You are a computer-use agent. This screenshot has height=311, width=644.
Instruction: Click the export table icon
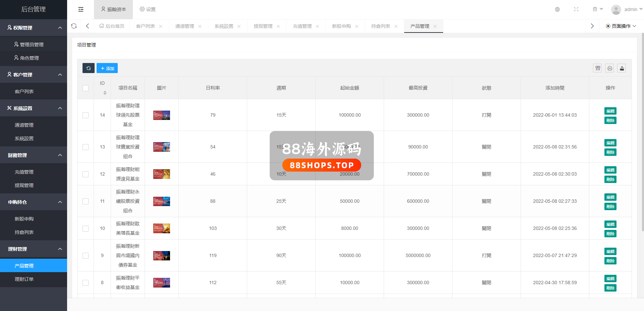[622, 68]
